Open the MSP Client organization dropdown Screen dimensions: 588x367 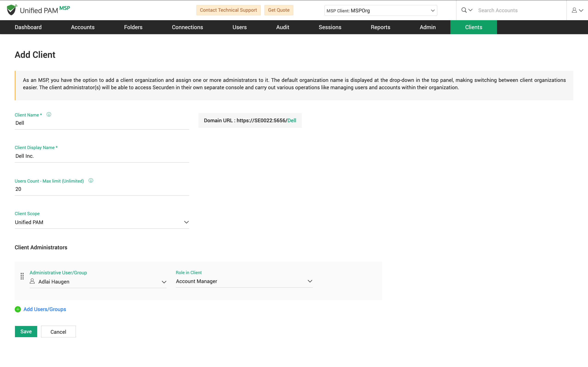click(x=381, y=11)
